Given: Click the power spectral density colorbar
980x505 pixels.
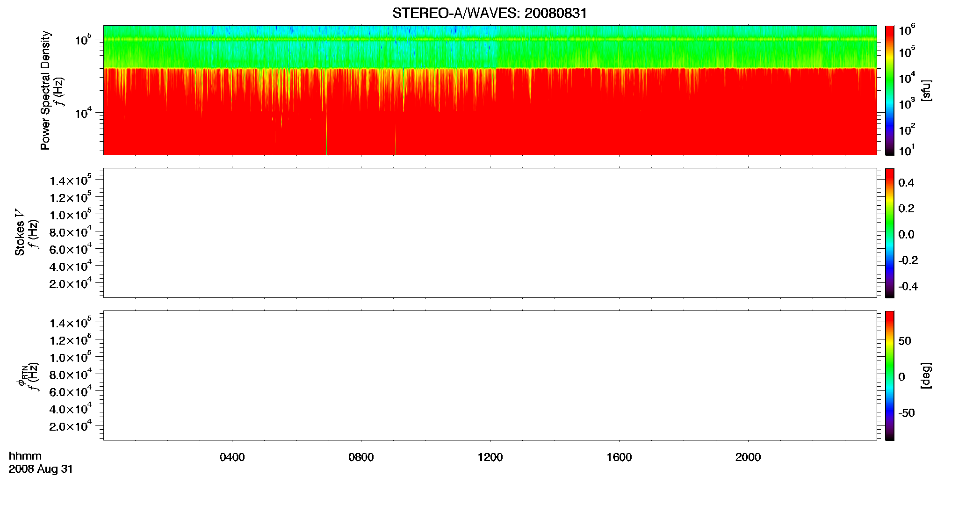Looking at the screenshot, I should 890,90.
